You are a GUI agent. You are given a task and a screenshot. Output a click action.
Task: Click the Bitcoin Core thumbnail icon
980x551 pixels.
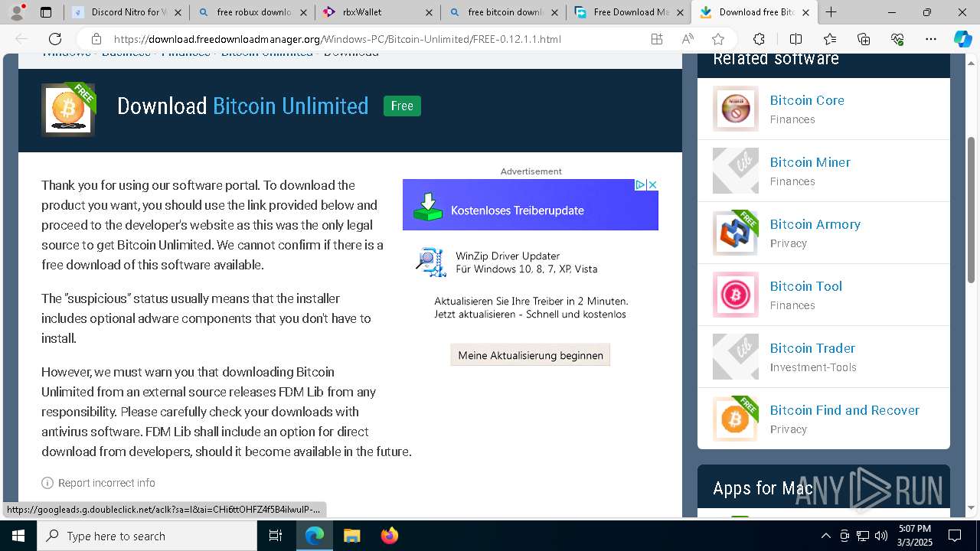[736, 109]
